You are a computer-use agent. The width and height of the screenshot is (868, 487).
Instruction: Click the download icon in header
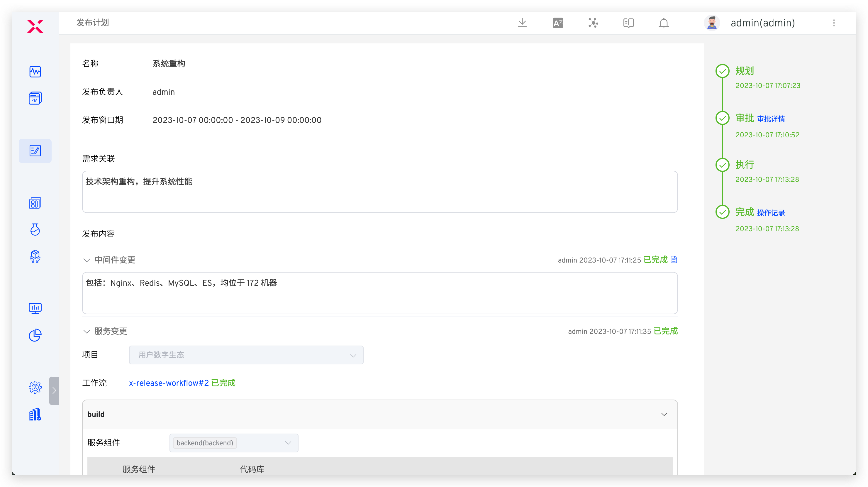click(522, 23)
